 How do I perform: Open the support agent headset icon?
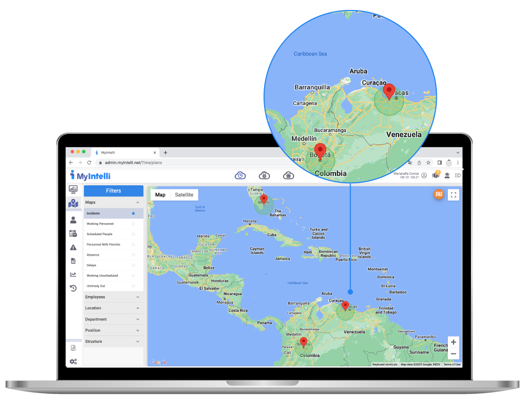[x=447, y=175]
